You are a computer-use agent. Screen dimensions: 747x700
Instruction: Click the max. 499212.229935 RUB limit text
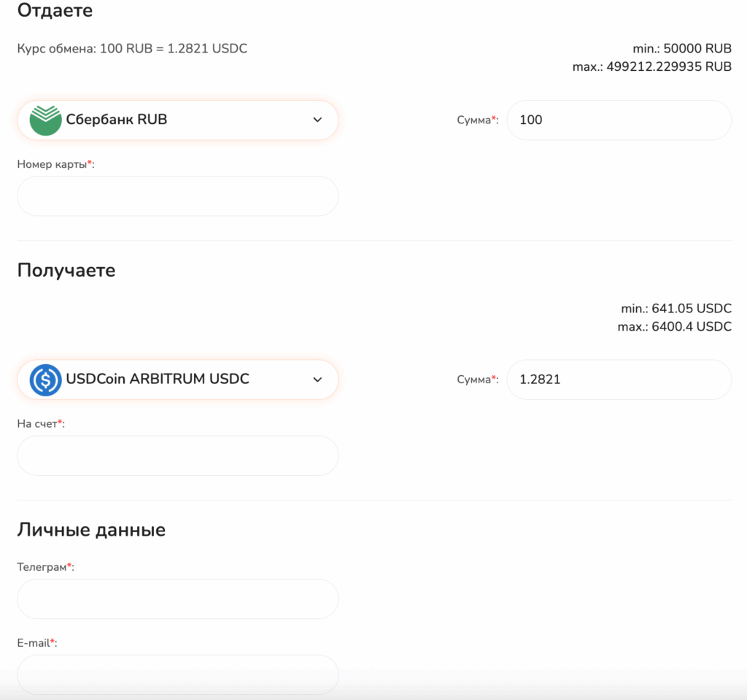coord(651,66)
